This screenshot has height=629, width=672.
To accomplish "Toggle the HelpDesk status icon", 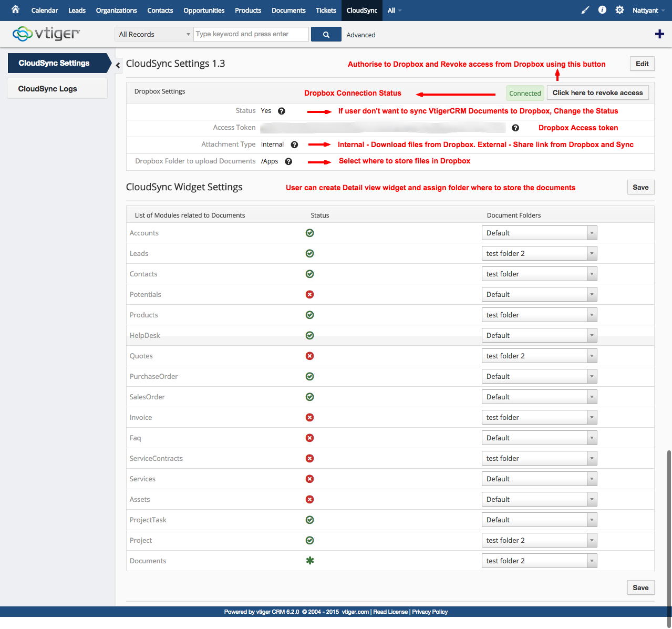I will point(310,335).
